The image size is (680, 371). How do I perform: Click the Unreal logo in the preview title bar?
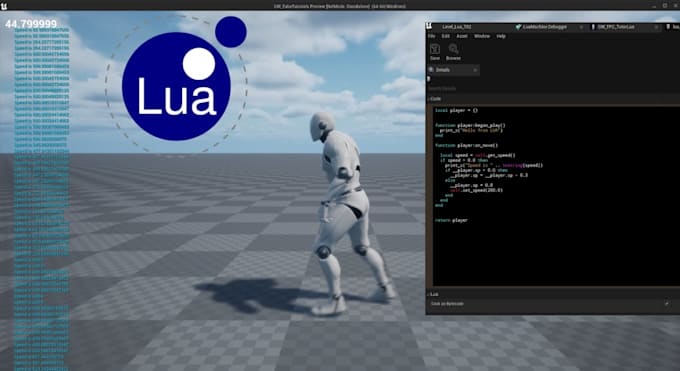(x=4, y=6)
